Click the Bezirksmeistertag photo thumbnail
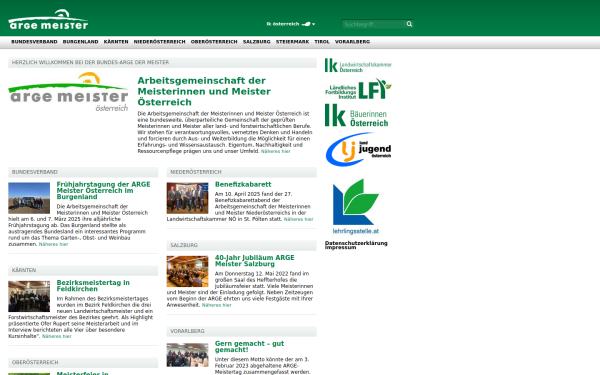 (29, 297)
